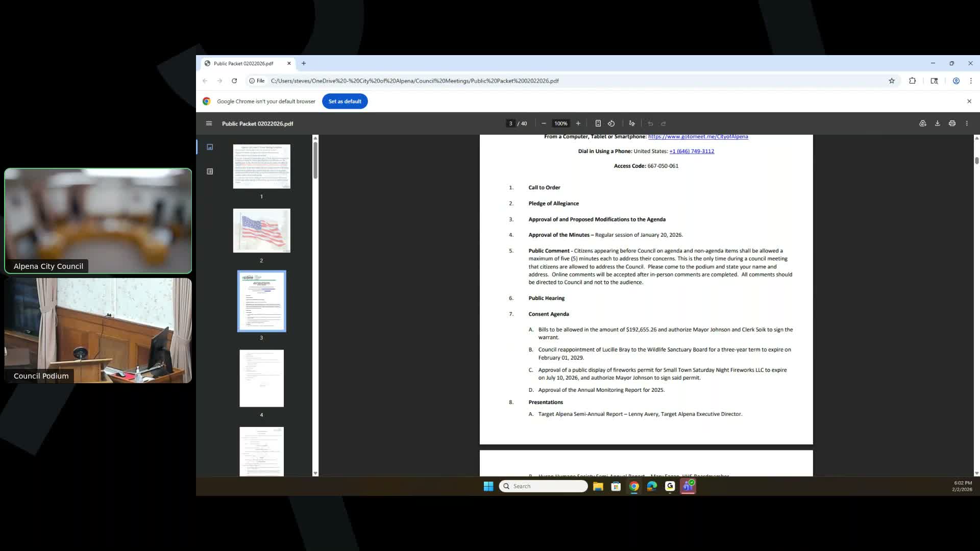
Task: Open the PDF viewer more actions menu
Action: click(967, 123)
